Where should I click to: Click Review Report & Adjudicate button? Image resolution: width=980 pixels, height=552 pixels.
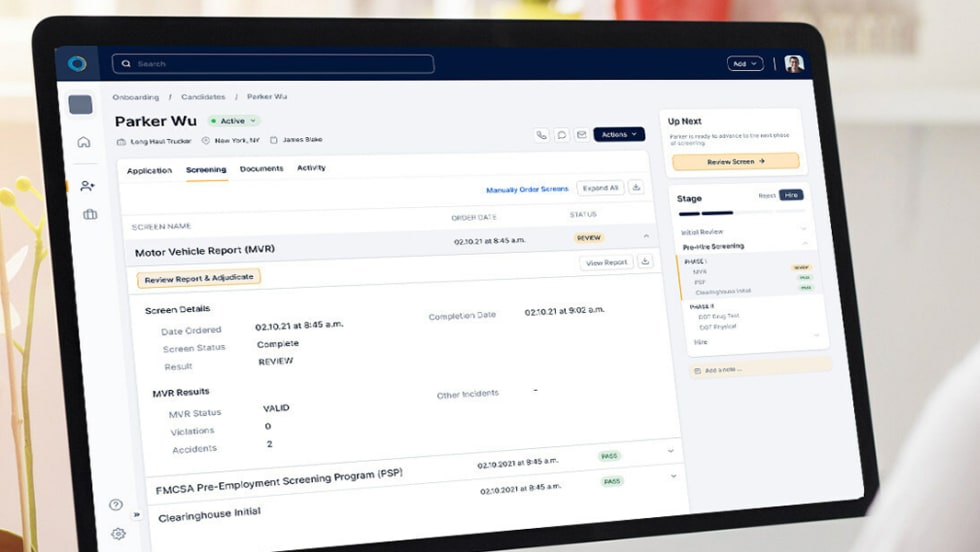point(198,278)
